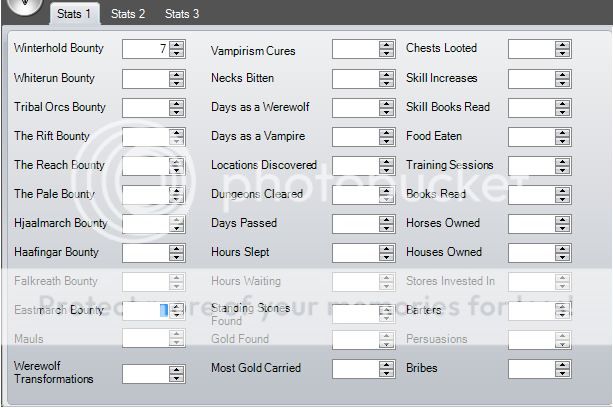
Task: Click the Days as a Werewolf field
Action: point(354,107)
